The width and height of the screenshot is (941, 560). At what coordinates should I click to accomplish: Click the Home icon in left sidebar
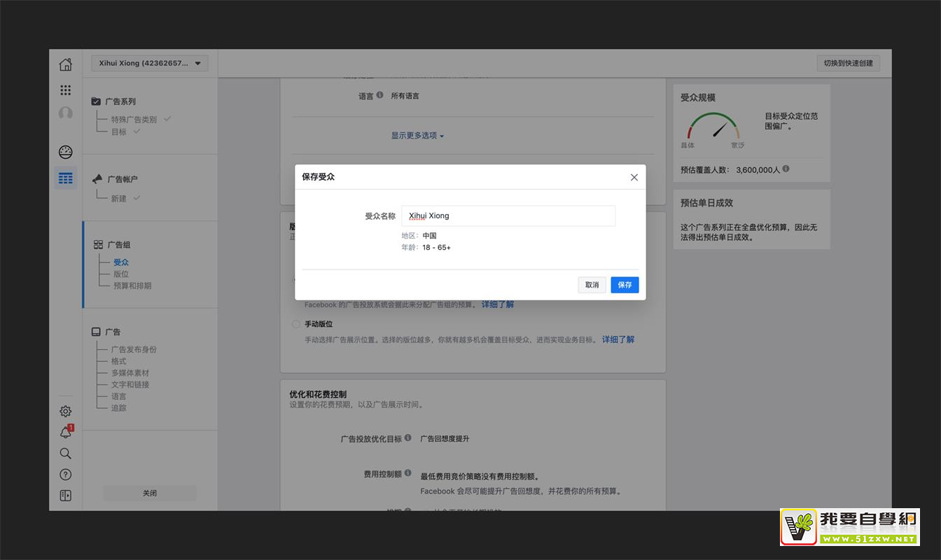pyautogui.click(x=65, y=65)
